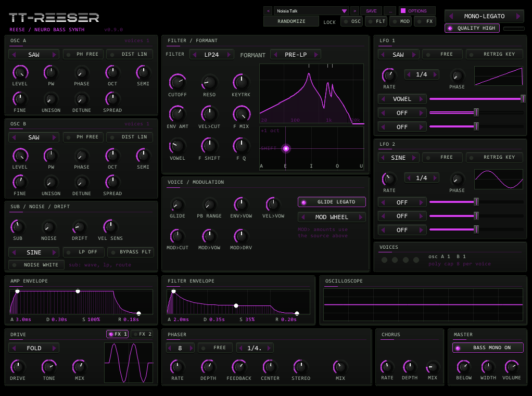Click OSC B DETUNE knob
Screen dimensions: 532x396
click(x=82, y=183)
